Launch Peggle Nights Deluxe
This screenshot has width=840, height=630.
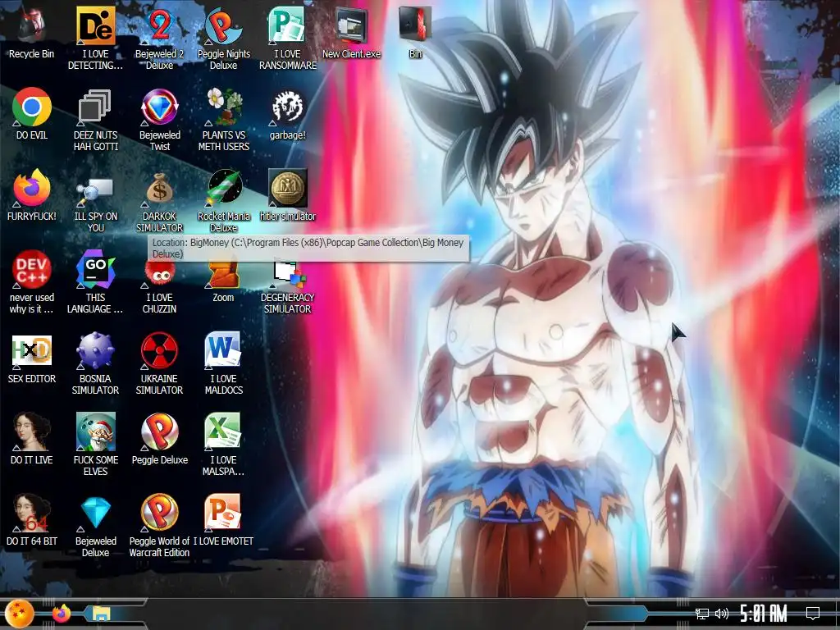(223, 38)
